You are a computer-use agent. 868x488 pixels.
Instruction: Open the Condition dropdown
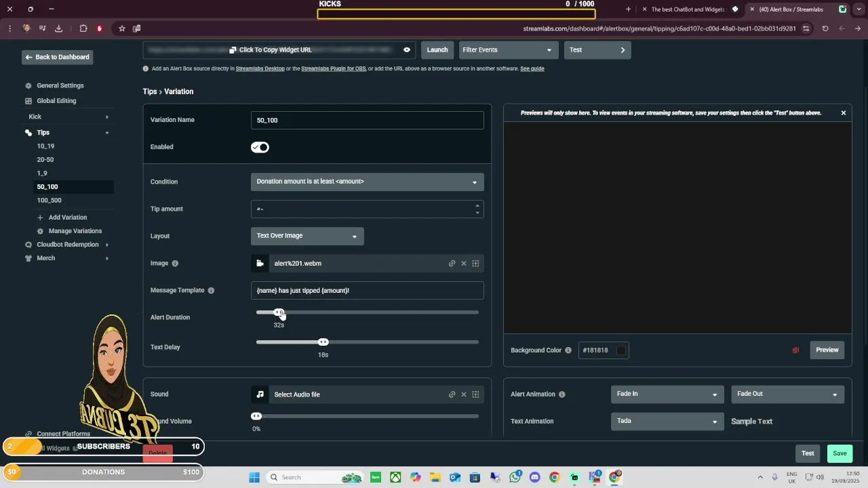tap(367, 182)
